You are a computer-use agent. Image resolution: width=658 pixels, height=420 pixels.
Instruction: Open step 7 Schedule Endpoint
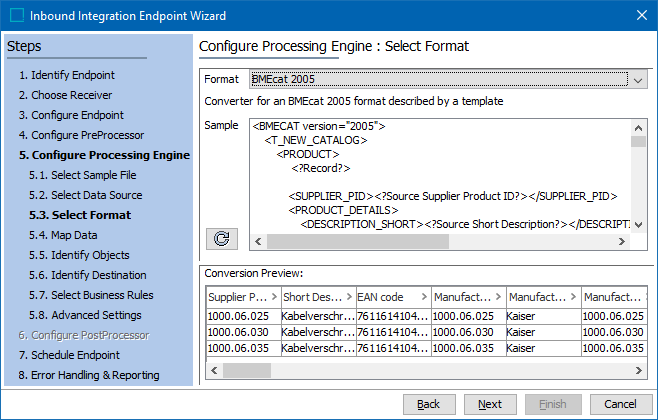(x=69, y=355)
